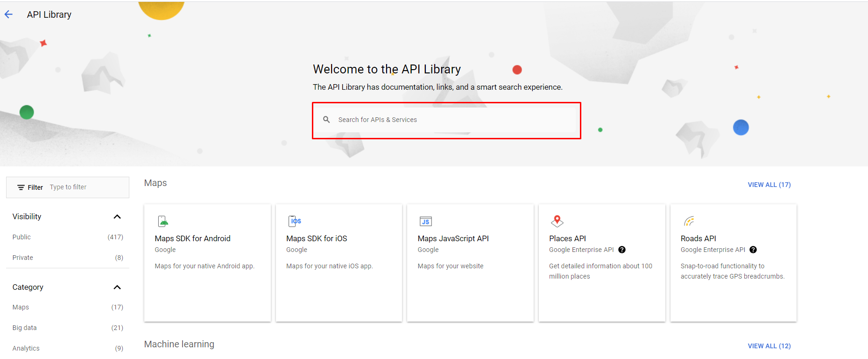
Task: Select the Big data category filter
Action: coord(25,328)
